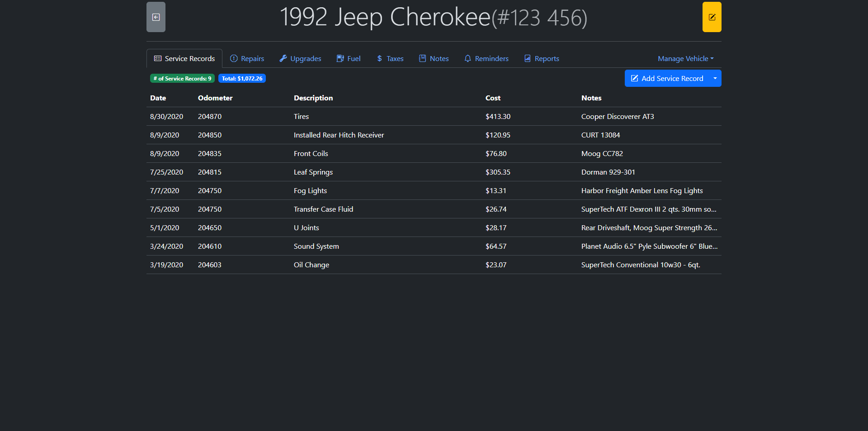Click the Total $1,072.26 badge
The width and height of the screenshot is (868, 431).
click(242, 78)
